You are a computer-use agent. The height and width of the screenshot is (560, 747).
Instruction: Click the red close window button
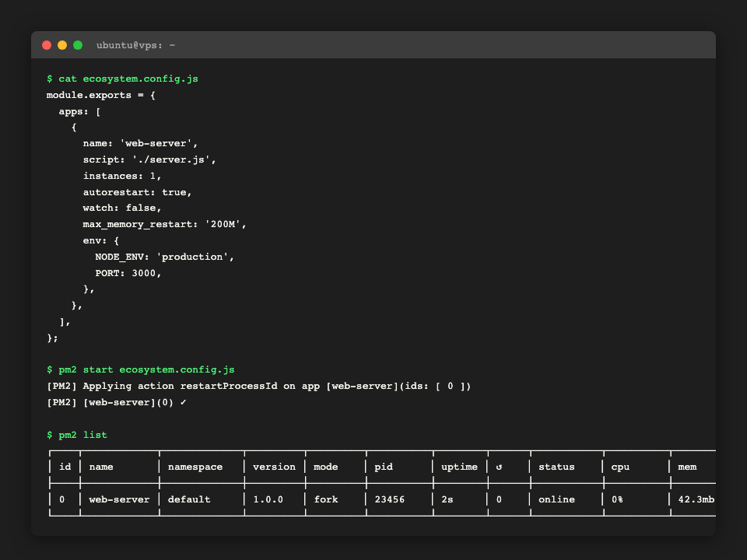pos(47,45)
